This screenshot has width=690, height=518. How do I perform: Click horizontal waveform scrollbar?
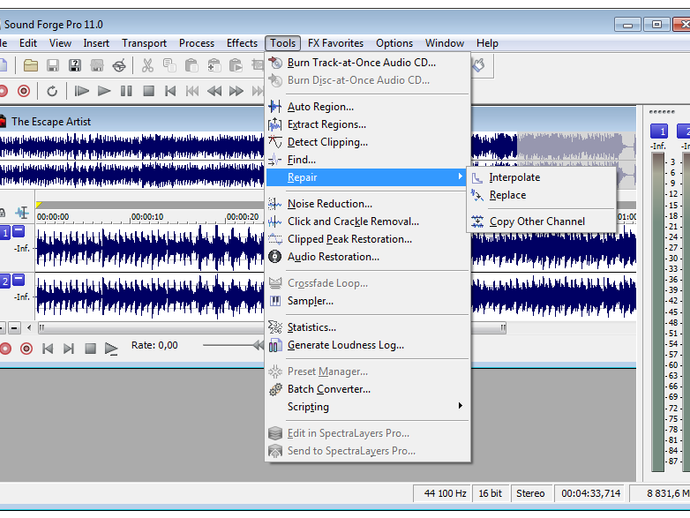point(273,327)
